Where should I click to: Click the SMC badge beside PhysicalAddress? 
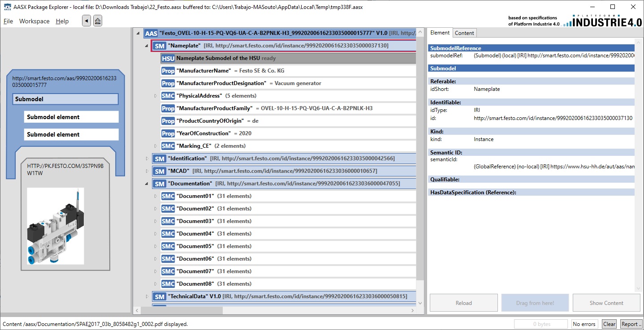(x=168, y=96)
